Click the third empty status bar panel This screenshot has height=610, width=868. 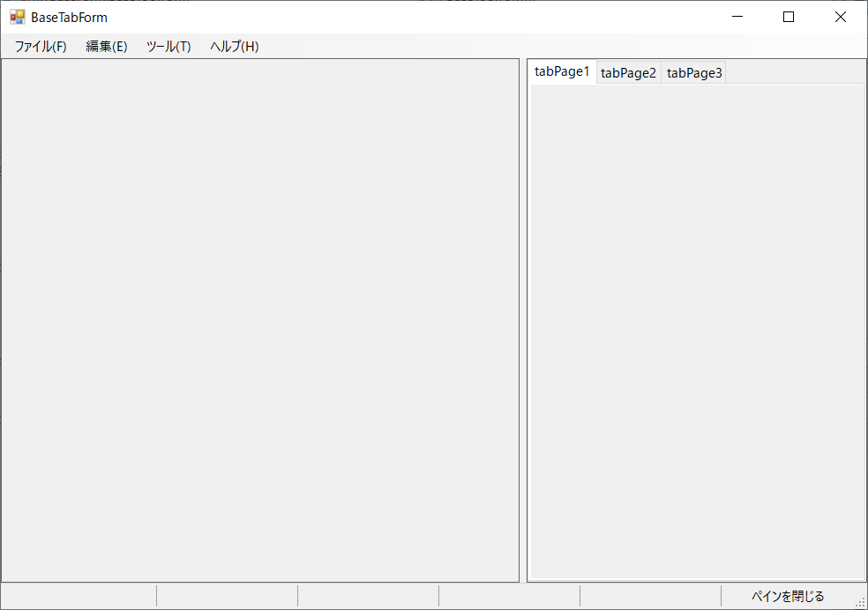(368, 597)
